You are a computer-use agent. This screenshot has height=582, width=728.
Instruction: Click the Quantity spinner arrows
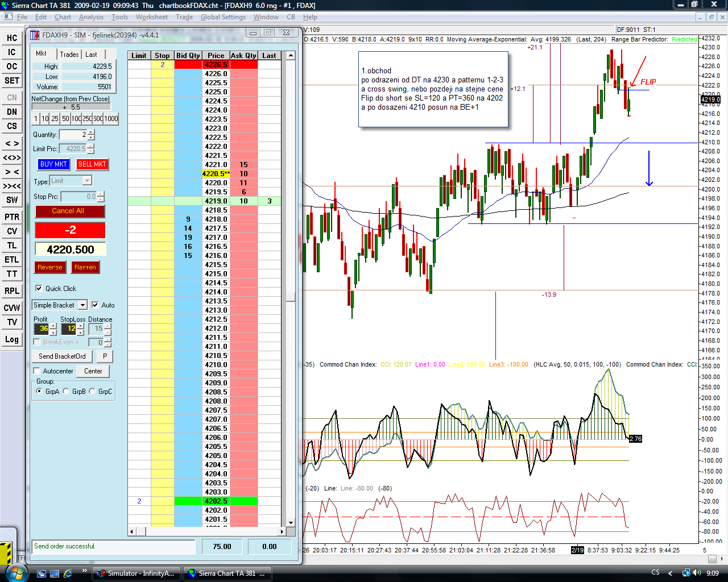[x=91, y=135]
